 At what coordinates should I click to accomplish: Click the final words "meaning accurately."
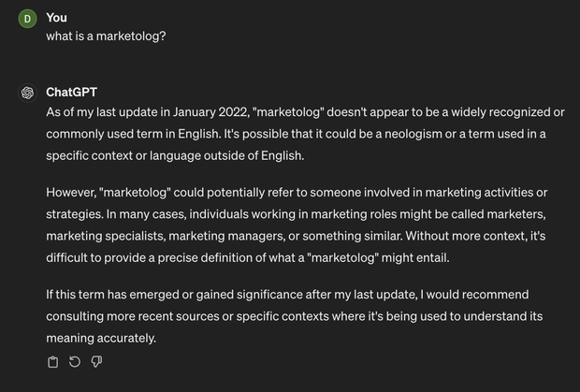pyautogui.click(x=101, y=339)
